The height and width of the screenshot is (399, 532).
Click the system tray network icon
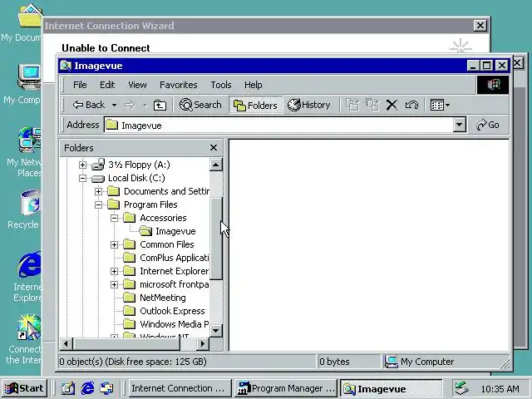[462, 388]
